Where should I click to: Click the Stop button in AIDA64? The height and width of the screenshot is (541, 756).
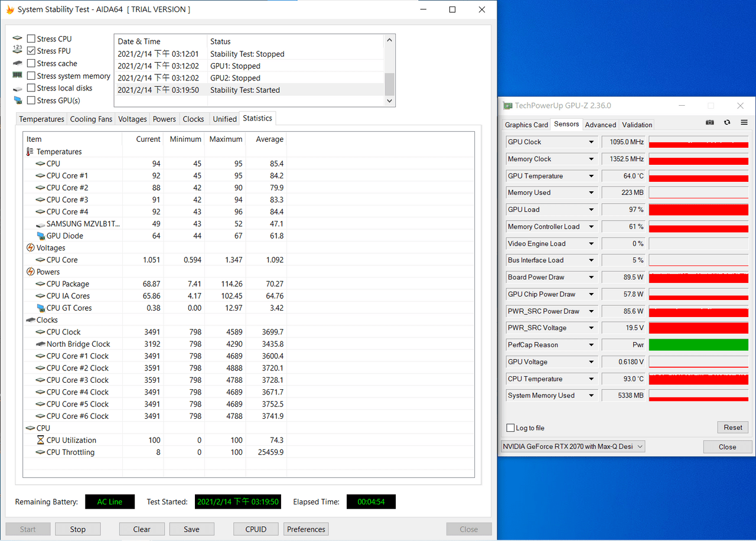coord(78,529)
